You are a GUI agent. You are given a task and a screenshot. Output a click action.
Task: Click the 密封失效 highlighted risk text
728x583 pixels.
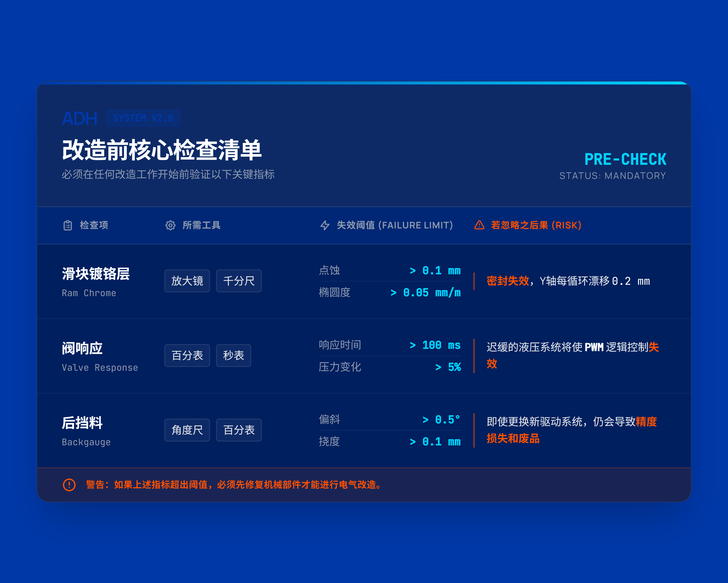point(507,281)
